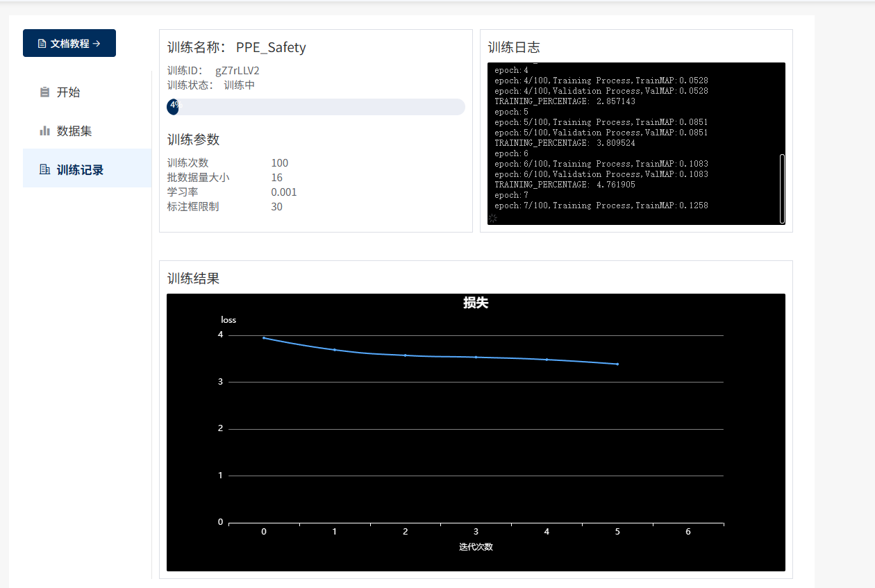875x588 pixels.
Task: Click the loading spinner in training log
Action: 493,219
